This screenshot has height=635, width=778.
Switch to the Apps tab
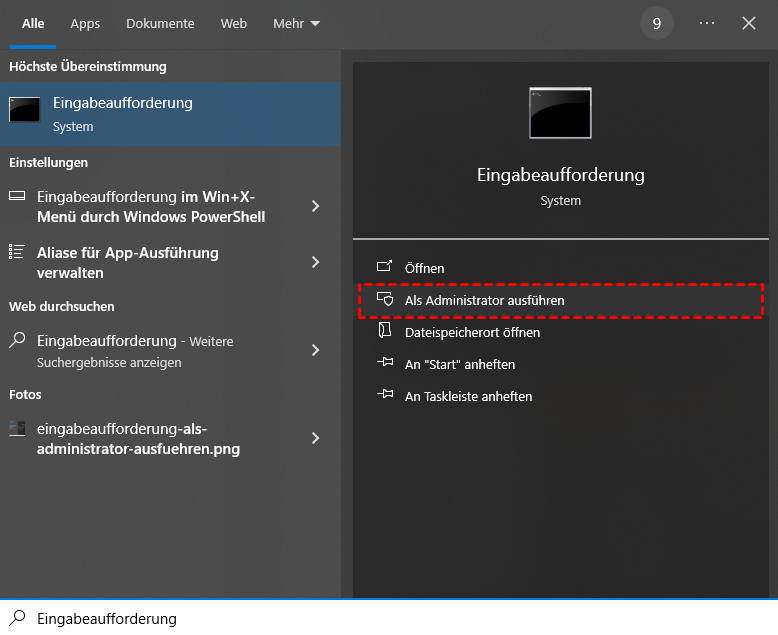point(85,23)
